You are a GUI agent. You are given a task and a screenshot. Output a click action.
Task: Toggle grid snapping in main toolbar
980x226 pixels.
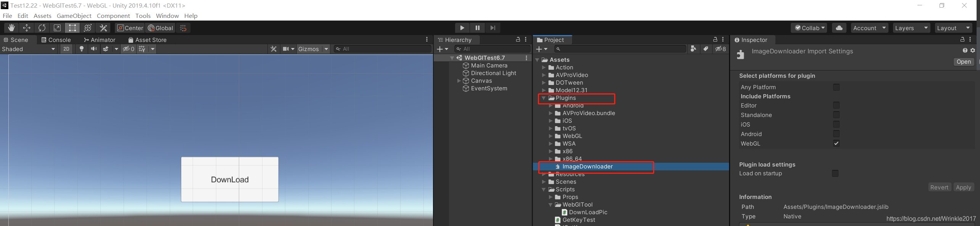pyautogui.click(x=183, y=28)
